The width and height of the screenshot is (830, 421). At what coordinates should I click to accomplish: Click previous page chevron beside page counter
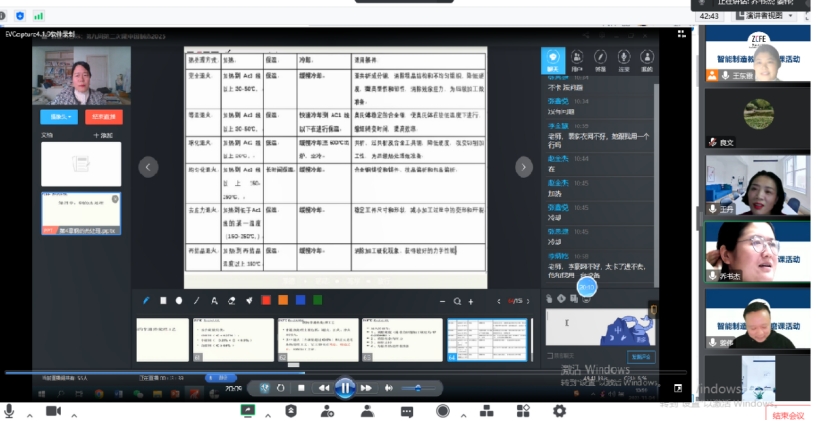tap(499, 301)
